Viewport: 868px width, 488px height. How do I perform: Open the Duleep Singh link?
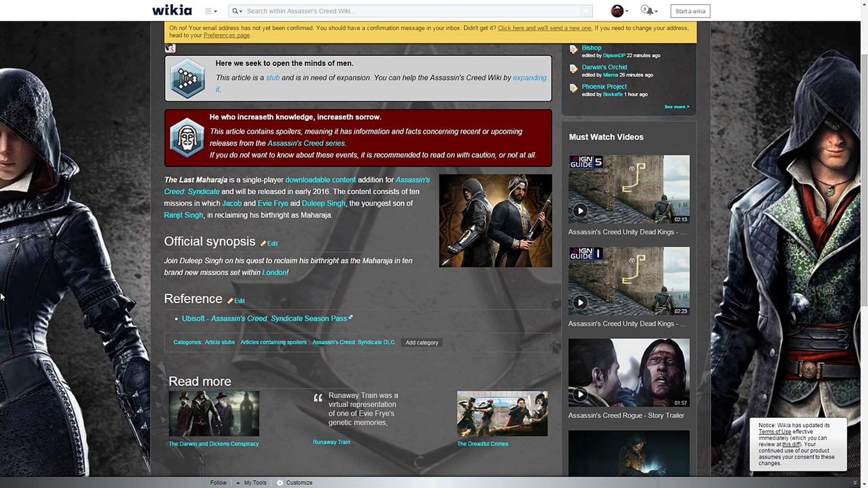[x=323, y=203]
